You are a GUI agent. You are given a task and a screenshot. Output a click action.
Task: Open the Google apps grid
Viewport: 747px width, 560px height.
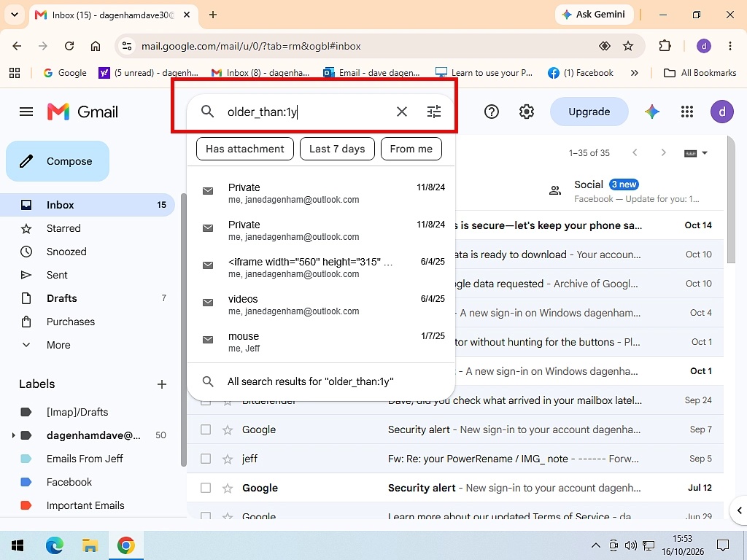click(x=687, y=112)
